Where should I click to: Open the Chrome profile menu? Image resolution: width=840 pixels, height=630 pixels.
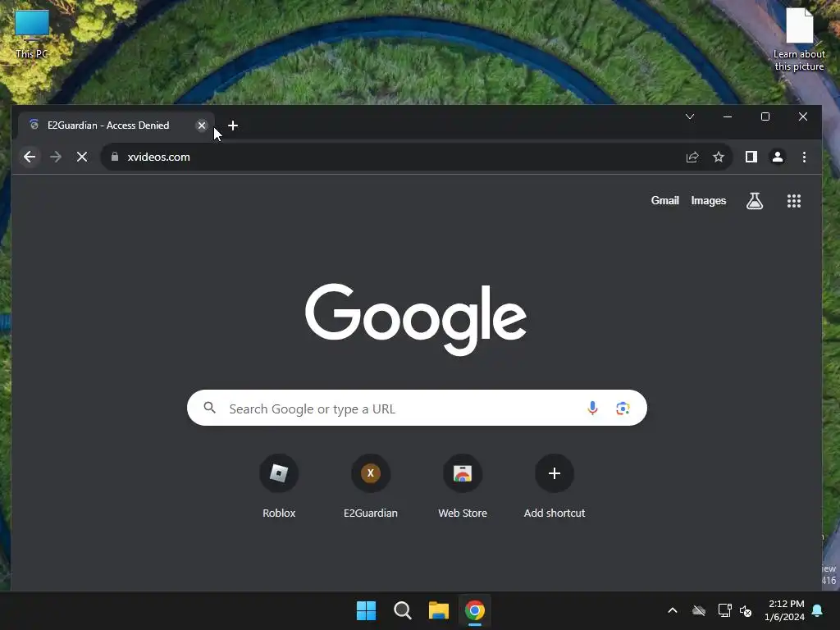(x=778, y=157)
